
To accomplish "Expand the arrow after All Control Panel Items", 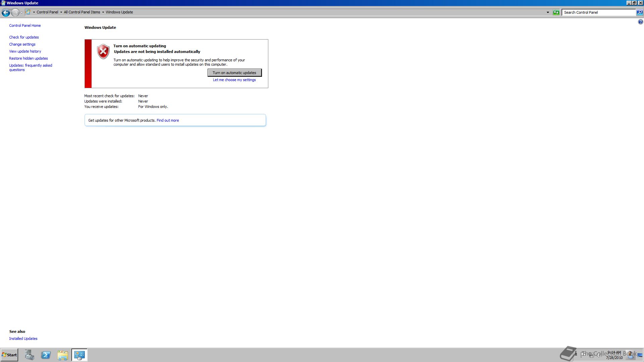I will coord(103,12).
